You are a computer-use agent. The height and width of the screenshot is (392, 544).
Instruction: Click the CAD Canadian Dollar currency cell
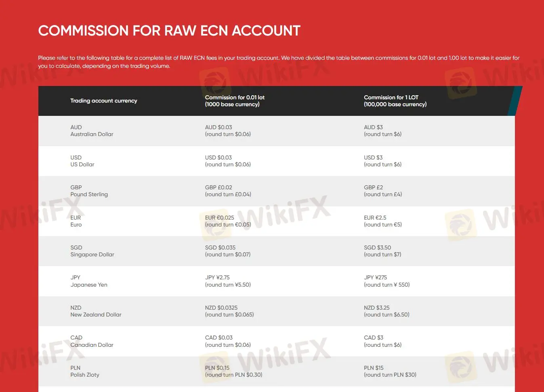click(x=92, y=341)
